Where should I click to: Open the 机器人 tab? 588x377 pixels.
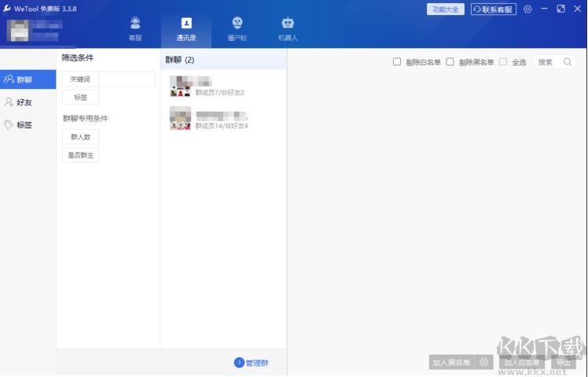tap(288, 29)
